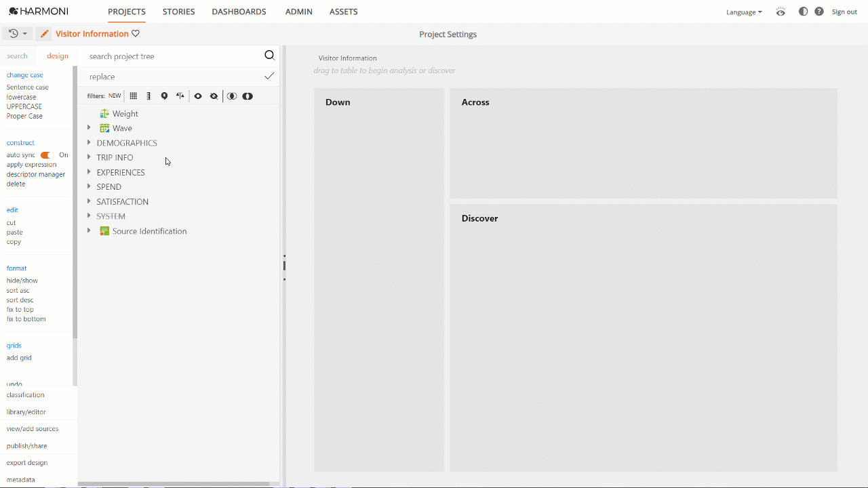The height and width of the screenshot is (488, 868).
Task: Click publish/share
Action: 27,446
